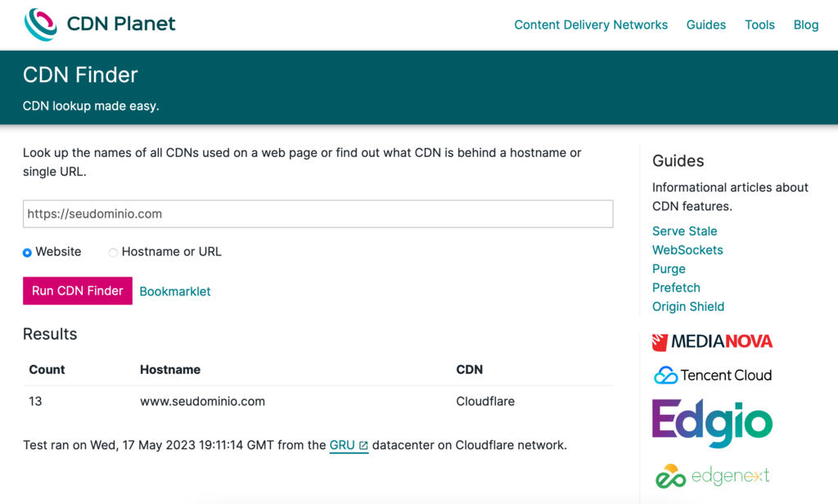The image size is (838, 504).
Task: Click the URL input field
Action: point(318,214)
